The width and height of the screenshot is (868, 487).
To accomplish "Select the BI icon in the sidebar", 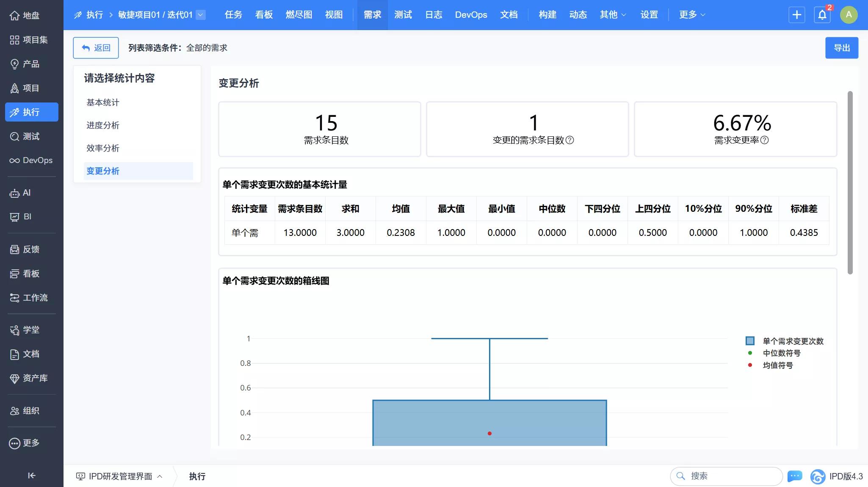I will [15, 216].
